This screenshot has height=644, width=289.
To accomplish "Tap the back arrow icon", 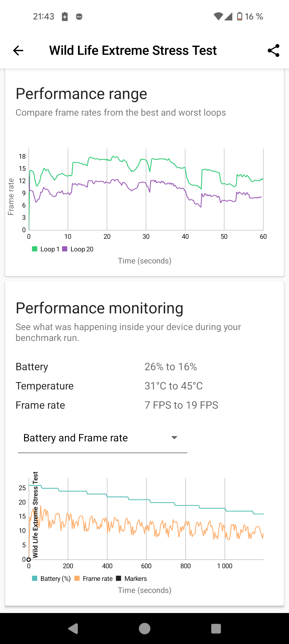I will 18,51.
